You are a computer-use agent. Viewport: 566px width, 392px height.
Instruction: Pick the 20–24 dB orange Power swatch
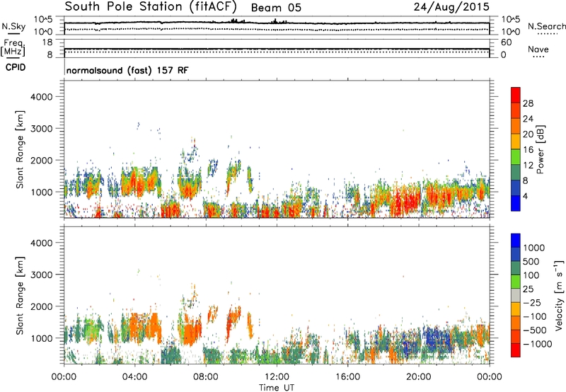tap(516, 126)
